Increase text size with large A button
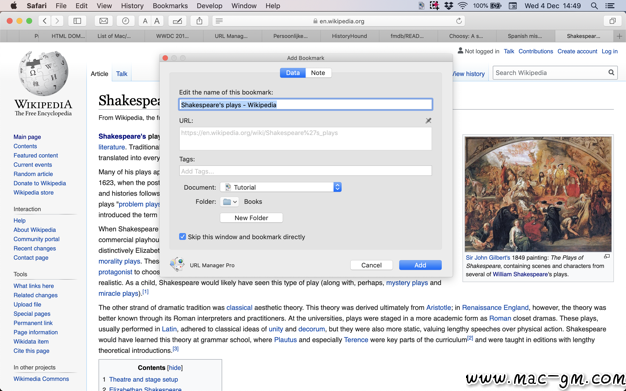Screen dimensions: 626x391 [157, 21]
